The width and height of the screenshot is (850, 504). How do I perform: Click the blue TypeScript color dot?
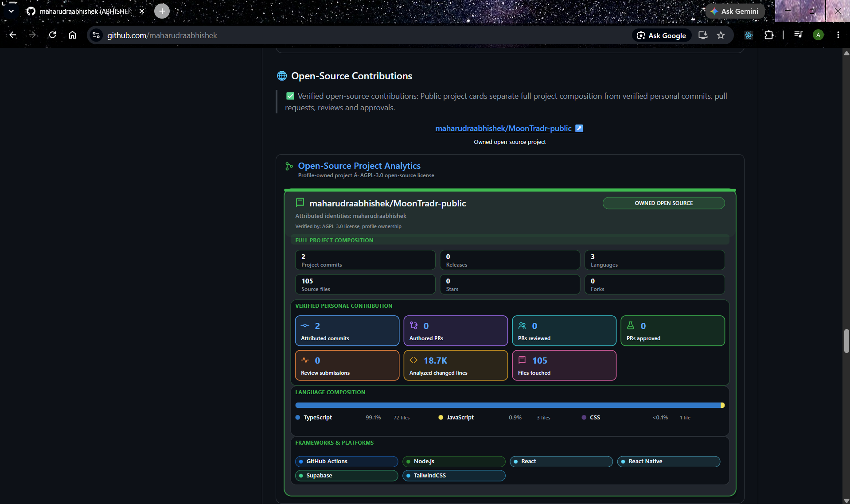point(298,417)
